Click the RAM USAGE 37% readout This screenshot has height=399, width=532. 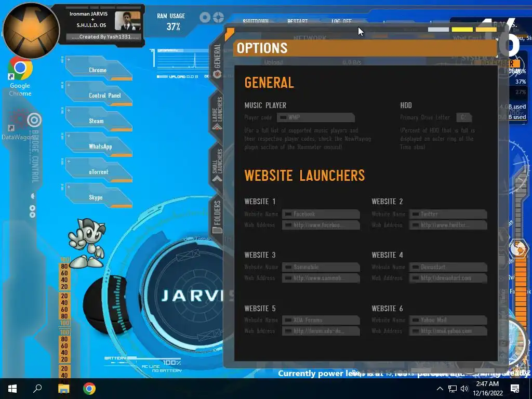click(x=171, y=22)
